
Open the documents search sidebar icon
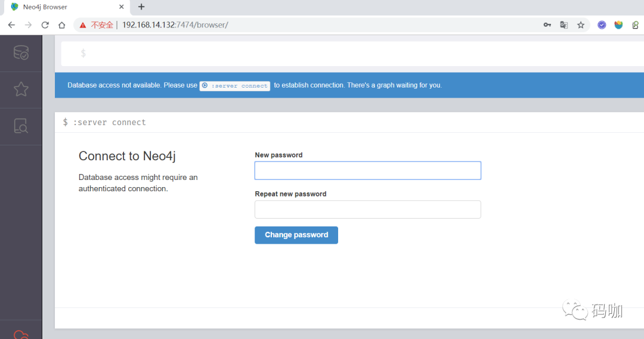click(x=21, y=126)
